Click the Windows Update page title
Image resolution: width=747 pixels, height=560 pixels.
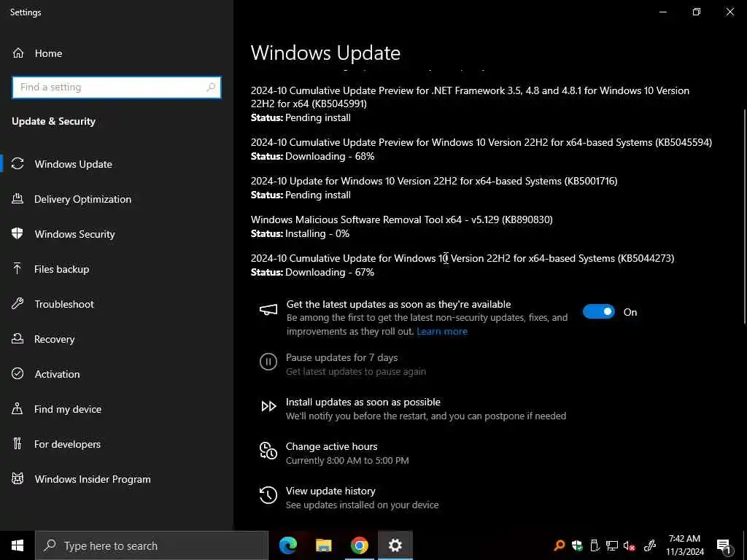(x=325, y=52)
